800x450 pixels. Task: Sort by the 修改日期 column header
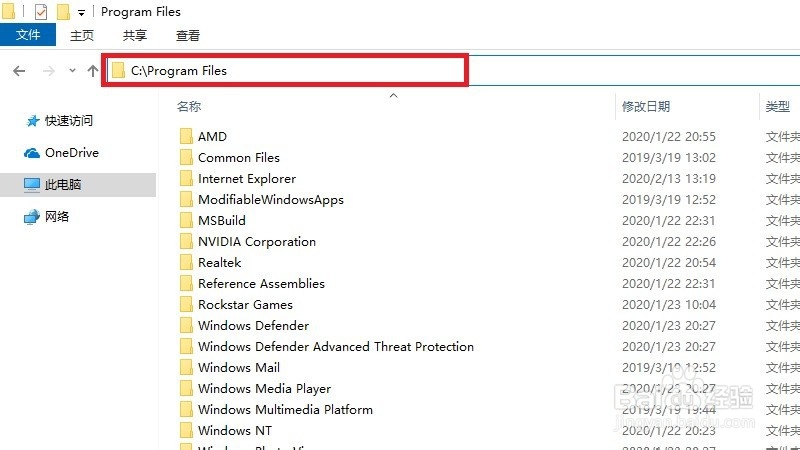point(646,107)
